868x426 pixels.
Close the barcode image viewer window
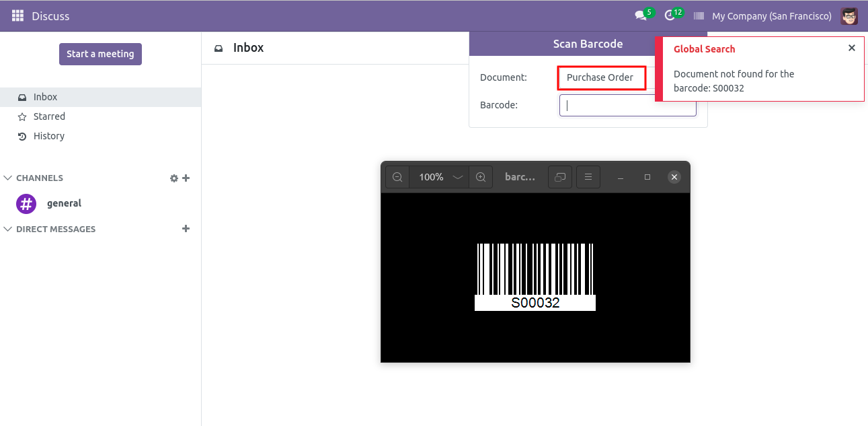click(x=674, y=177)
